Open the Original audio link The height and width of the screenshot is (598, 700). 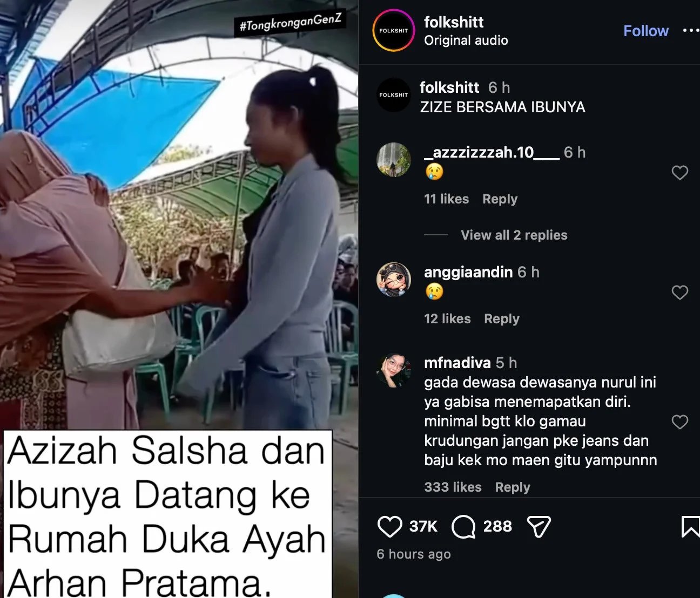(x=466, y=40)
